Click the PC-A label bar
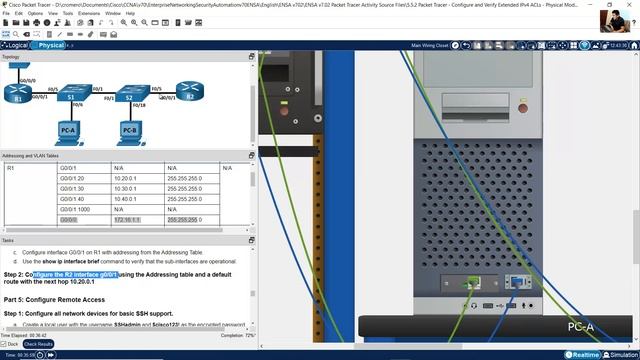This screenshot has width=640, height=360. click(x=496, y=327)
